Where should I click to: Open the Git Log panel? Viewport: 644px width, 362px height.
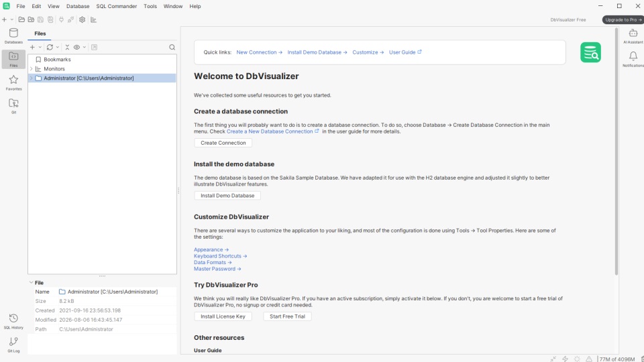coord(13,345)
